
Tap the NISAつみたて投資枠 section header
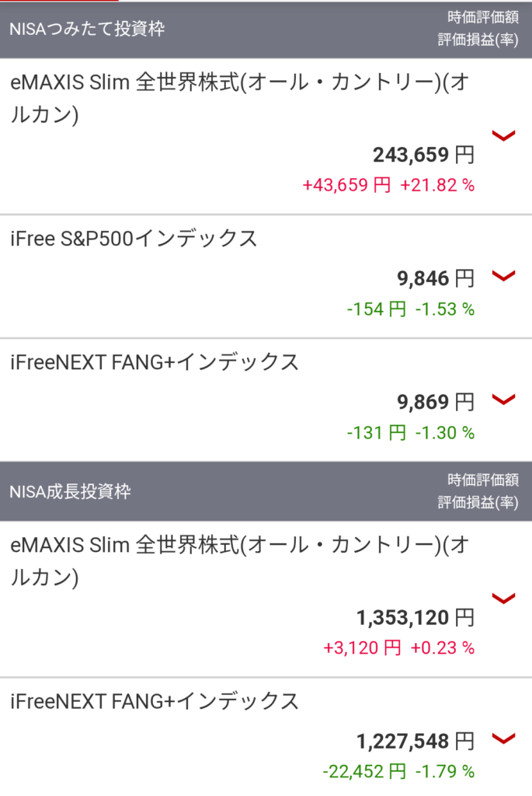87,29
